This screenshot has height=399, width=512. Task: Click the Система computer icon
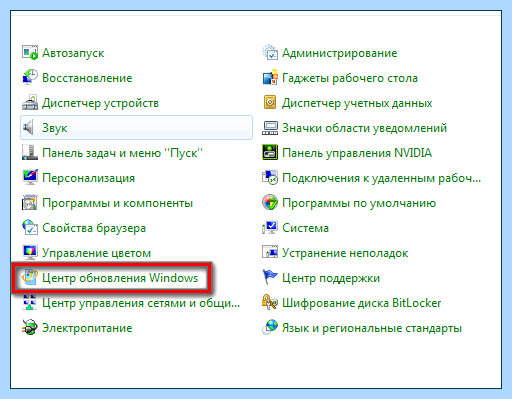click(x=270, y=228)
